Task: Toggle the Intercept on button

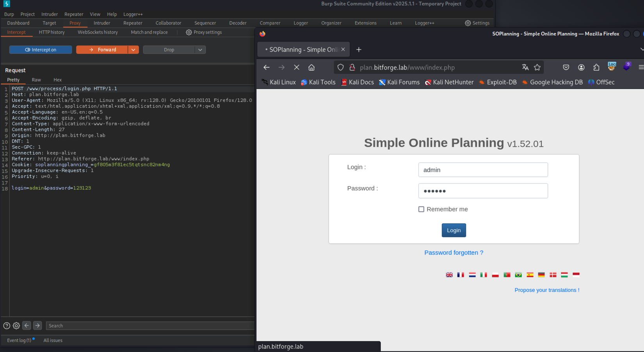Action: click(x=41, y=50)
